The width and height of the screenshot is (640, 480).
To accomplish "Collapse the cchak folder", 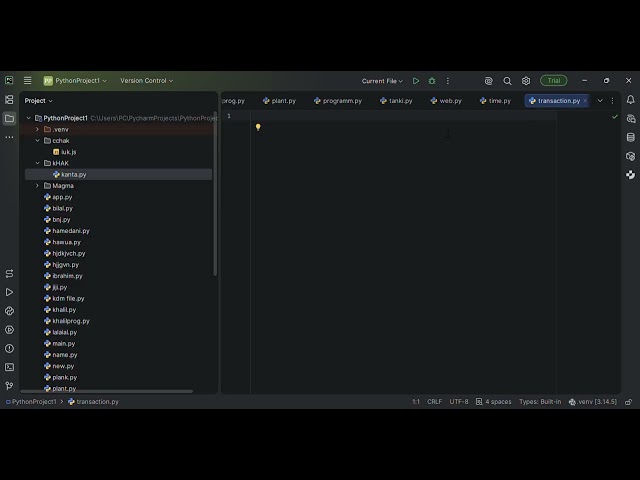I will point(37,140).
